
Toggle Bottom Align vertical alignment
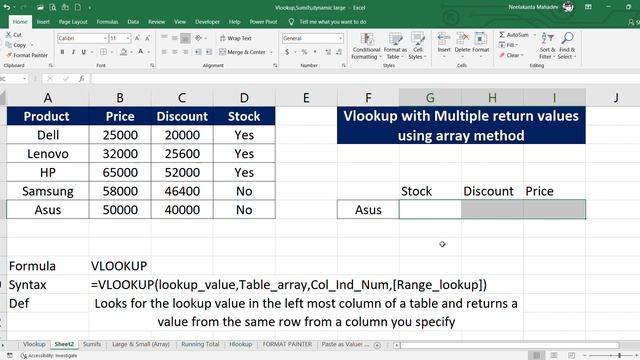coord(185,38)
